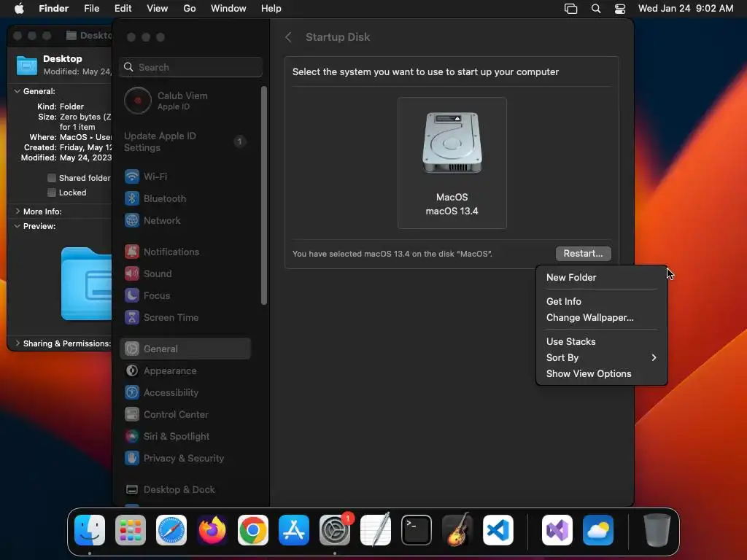Launch Firefox from the Dock

point(212,530)
